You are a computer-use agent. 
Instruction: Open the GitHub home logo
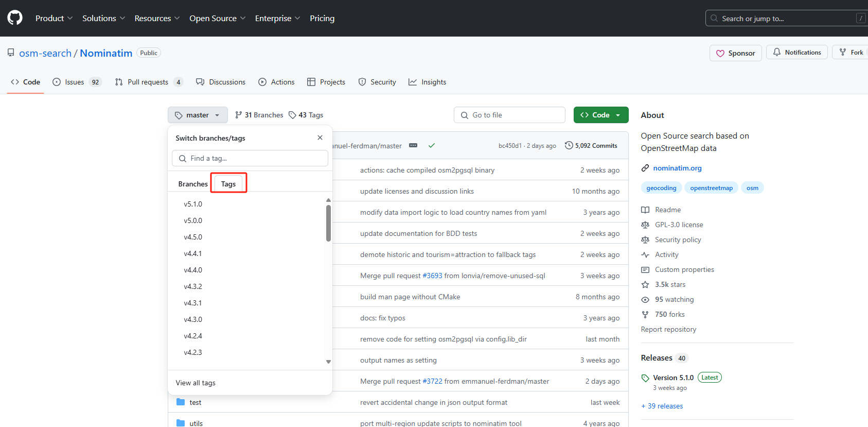click(x=15, y=18)
